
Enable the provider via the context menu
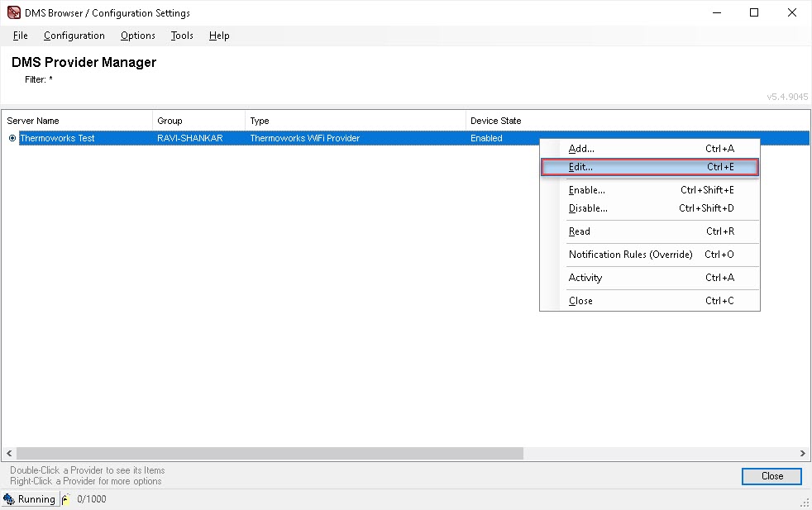(586, 189)
